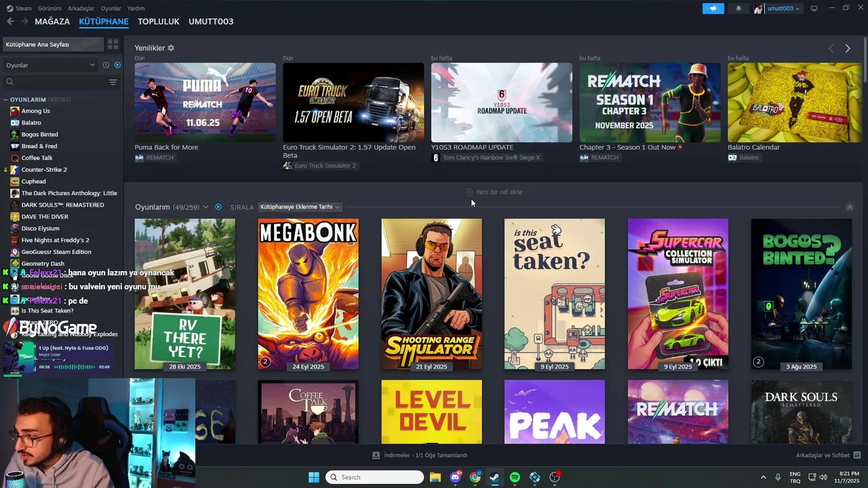The width and height of the screenshot is (868, 488).
Task: Click the Among Us icon in game list
Action: [15, 110]
